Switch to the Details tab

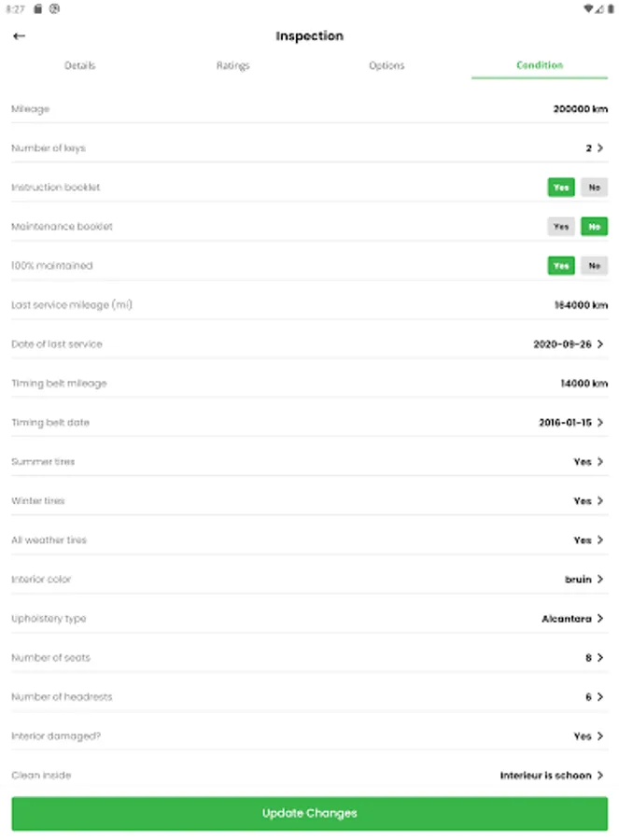point(79,66)
